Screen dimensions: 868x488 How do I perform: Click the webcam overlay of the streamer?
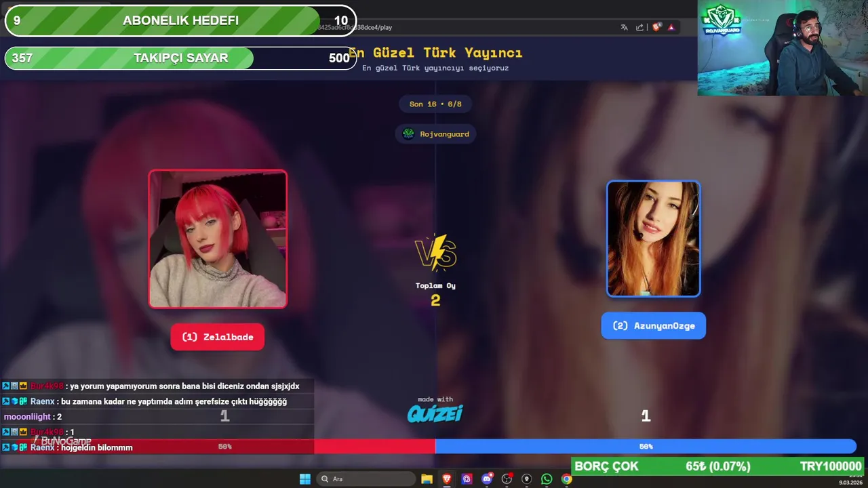click(783, 48)
